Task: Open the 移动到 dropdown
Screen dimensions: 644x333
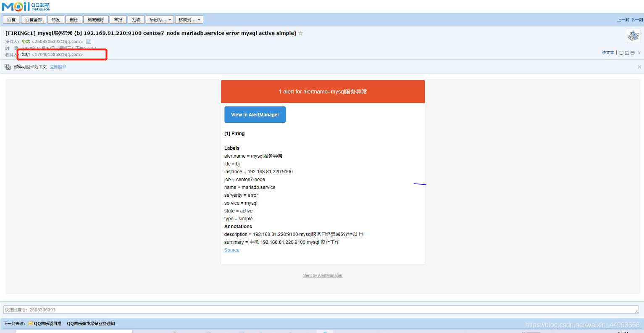Action: (x=189, y=20)
